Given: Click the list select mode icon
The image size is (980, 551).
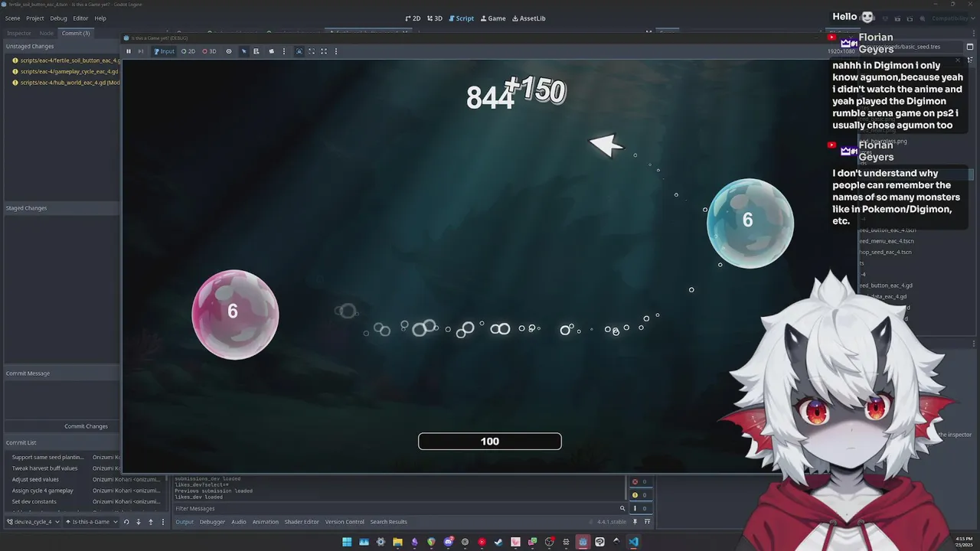Looking at the screenshot, I should (256, 51).
